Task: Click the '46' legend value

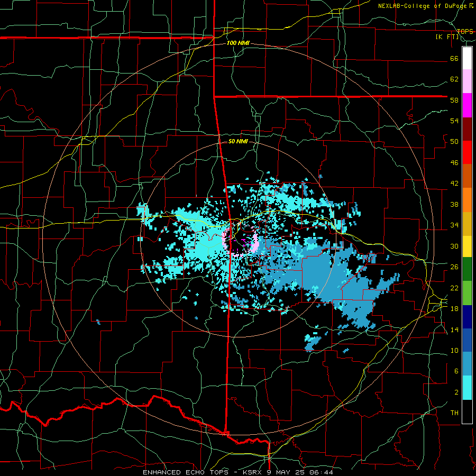Action: click(x=454, y=163)
